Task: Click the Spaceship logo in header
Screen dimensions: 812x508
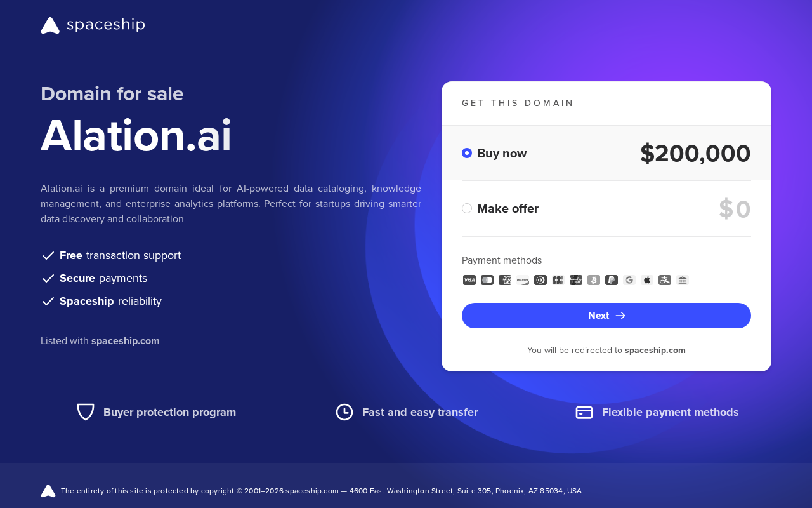Action: point(93,25)
